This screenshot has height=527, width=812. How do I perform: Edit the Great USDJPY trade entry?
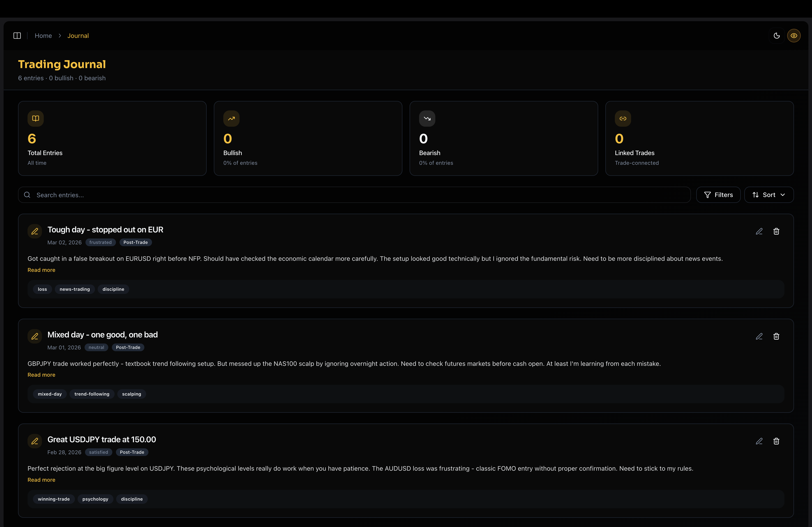[x=759, y=441]
